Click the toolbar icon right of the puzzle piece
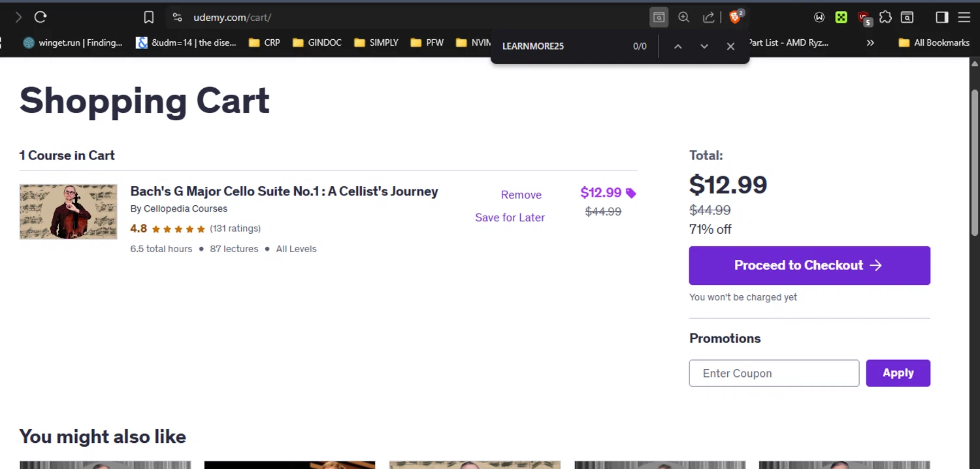Screen dimensions: 980x469 [x=907, y=18]
